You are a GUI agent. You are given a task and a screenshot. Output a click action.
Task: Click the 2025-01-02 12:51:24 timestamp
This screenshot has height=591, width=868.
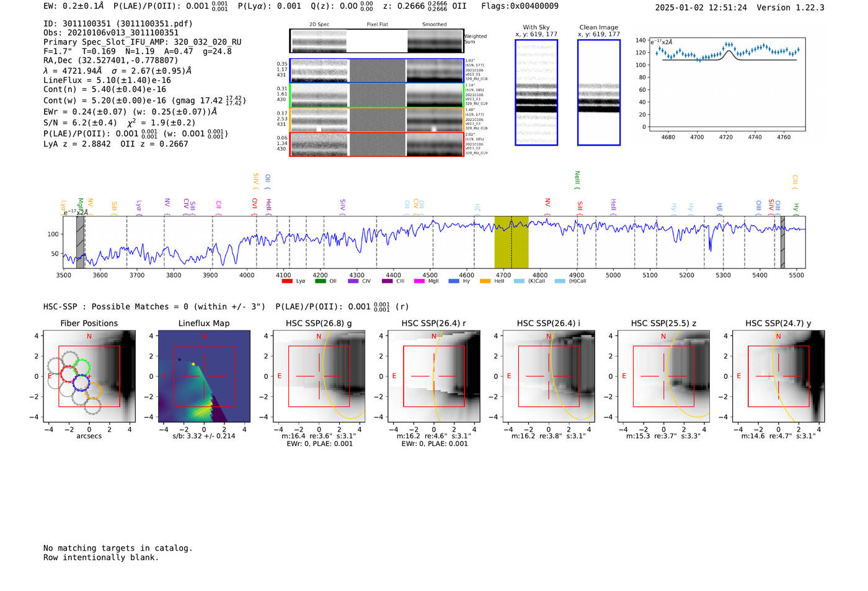pyautogui.click(x=701, y=7)
